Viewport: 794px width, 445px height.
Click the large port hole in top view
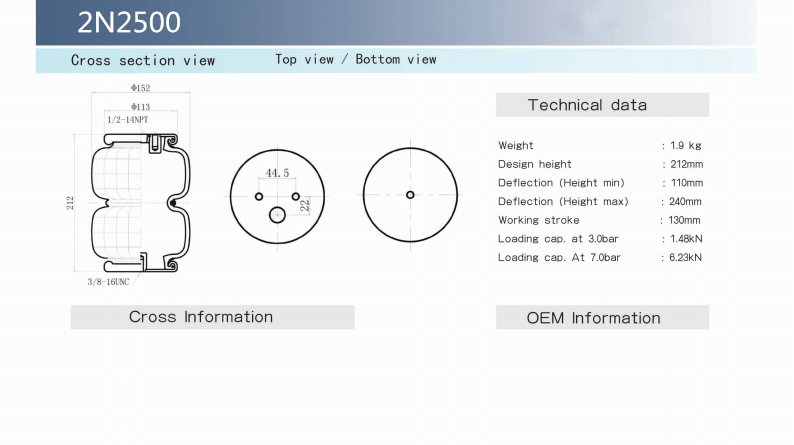coord(277,212)
